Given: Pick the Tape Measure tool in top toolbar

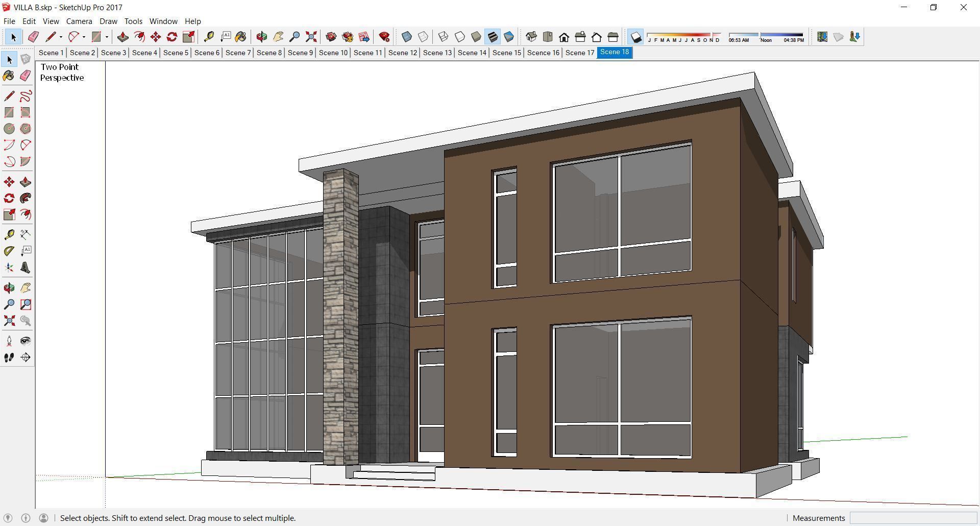Looking at the screenshot, I should 209,37.
